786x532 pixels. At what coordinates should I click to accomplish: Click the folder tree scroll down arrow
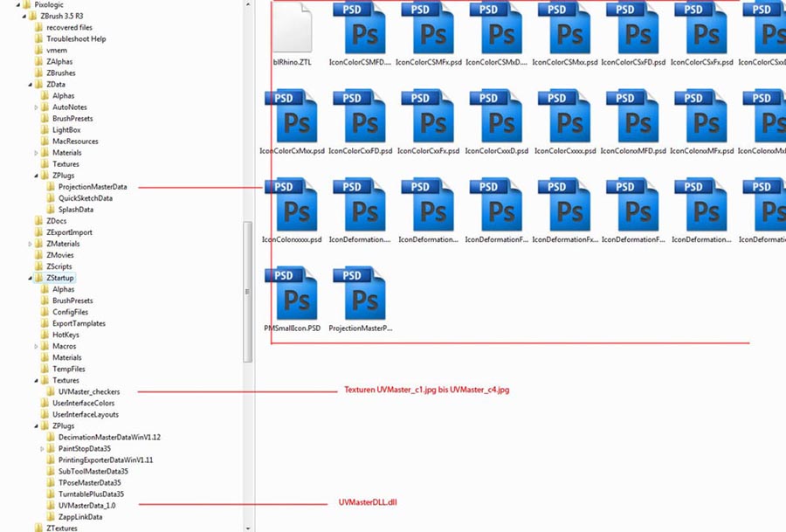[x=248, y=527]
